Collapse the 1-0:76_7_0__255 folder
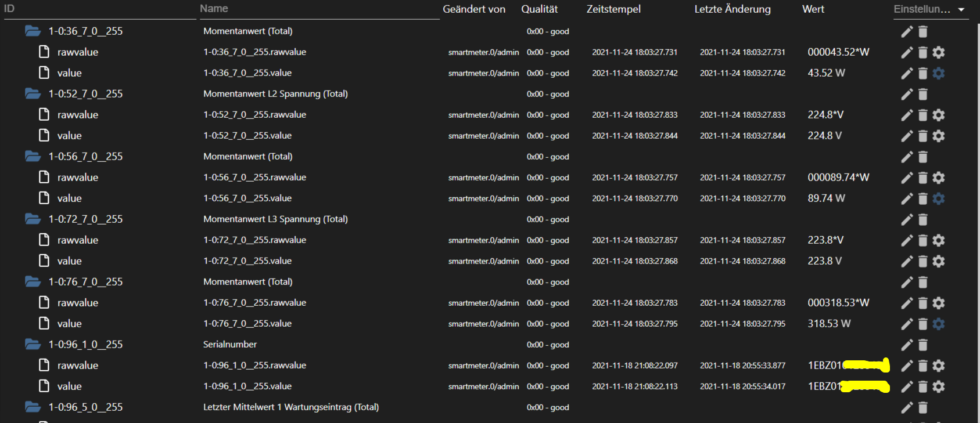This screenshot has width=980, height=423. coord(33,281)
